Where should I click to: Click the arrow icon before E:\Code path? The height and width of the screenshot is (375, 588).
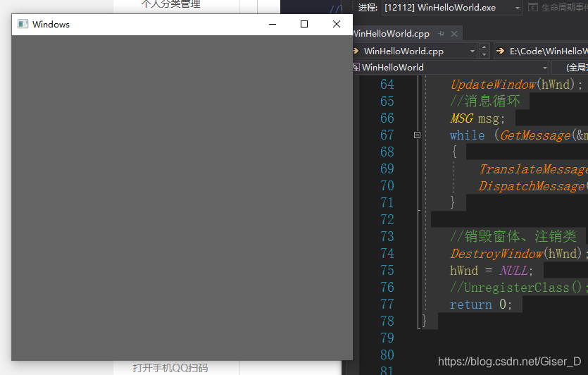pos(500,51)
